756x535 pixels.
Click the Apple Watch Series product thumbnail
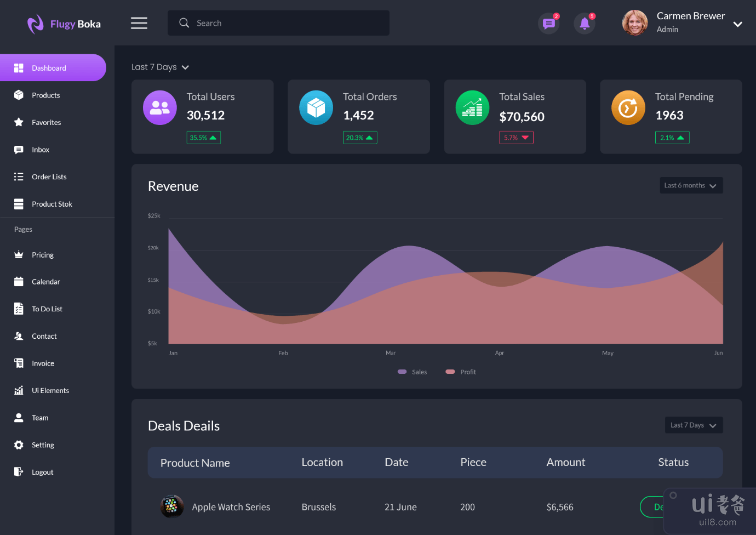pos(171,506)
